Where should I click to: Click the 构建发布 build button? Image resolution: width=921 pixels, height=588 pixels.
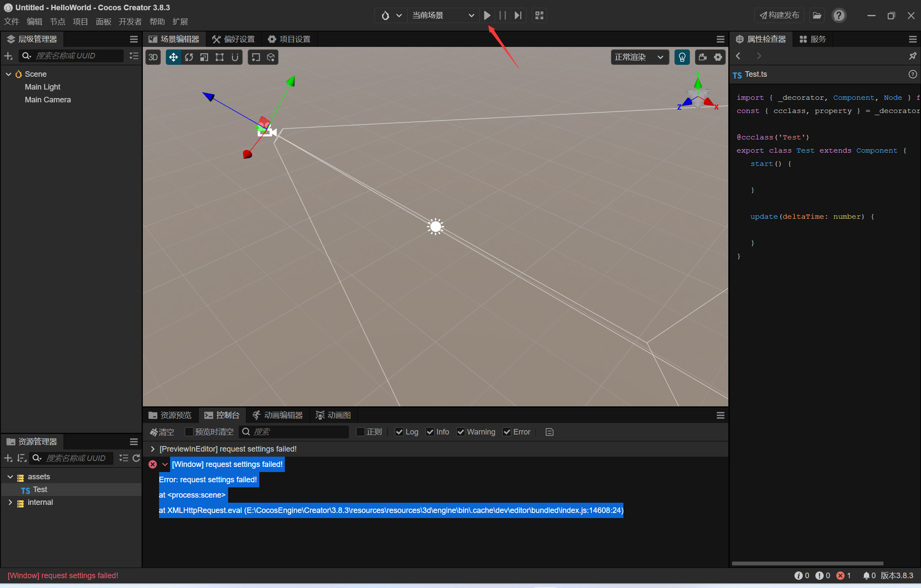(779, 15)
